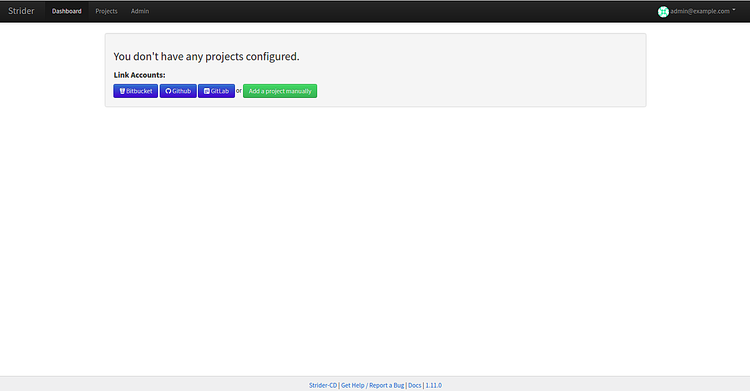Click the GitLab logo icon

207,91
